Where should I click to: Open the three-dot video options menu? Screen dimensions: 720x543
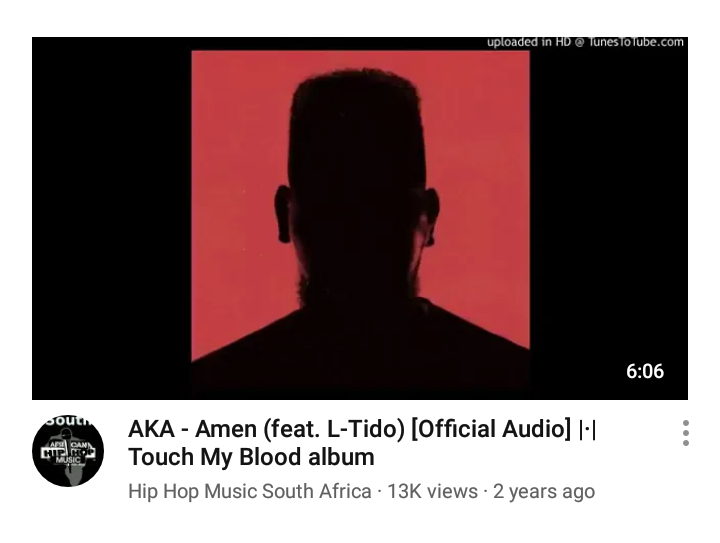(686, 433)
